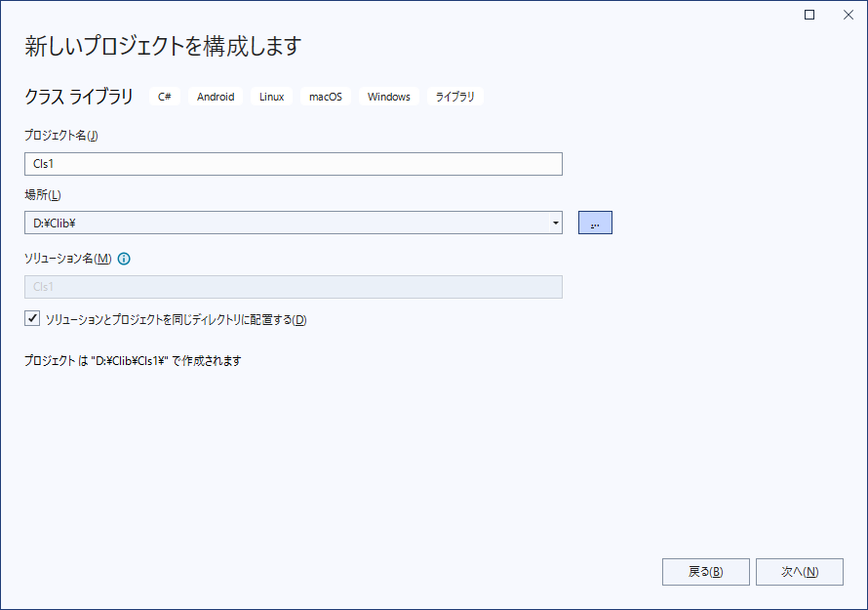Click the Windows platform tag
Viewport: 868px width, 610px height.
coord(388,97)
